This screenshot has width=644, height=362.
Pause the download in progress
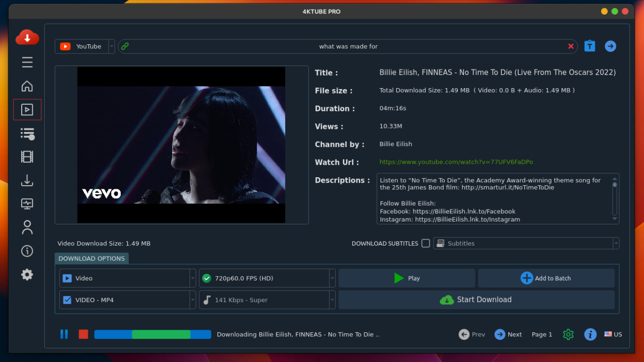pos(64,334)
